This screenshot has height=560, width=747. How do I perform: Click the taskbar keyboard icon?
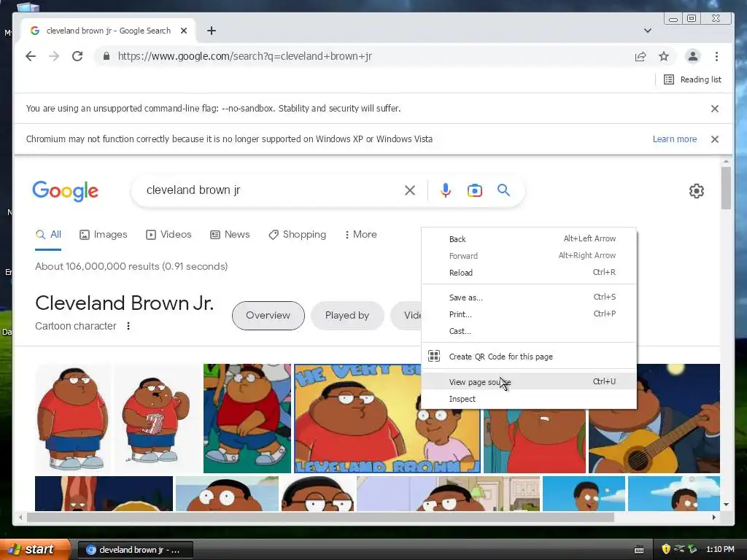[x=639, y=550]
